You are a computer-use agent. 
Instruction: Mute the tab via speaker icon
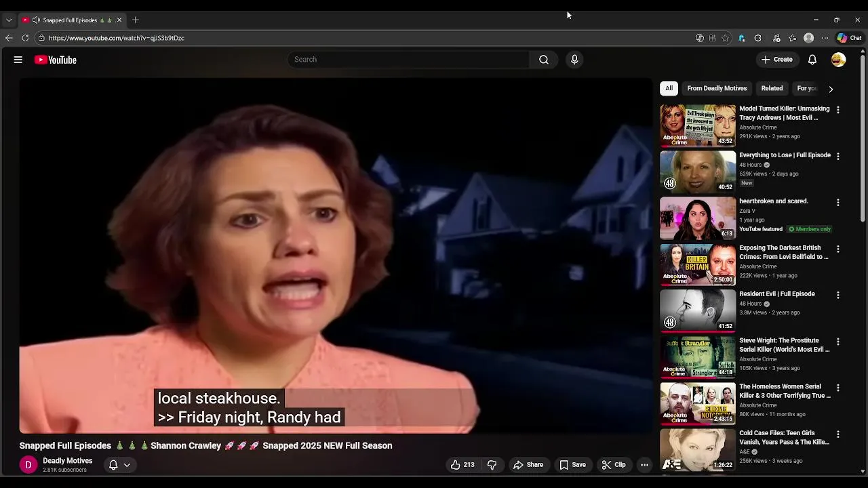36,20
